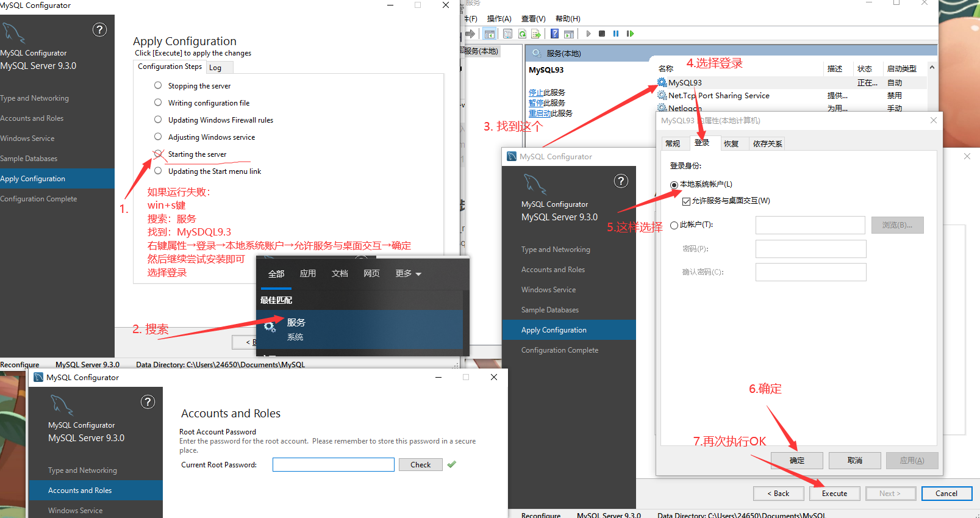Click help question mark in Accounts and Roles window

148,401
